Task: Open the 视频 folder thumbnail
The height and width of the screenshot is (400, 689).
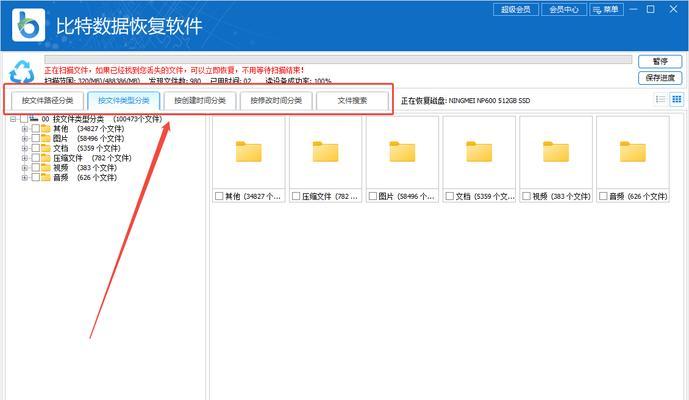Action: pos(556,152)
